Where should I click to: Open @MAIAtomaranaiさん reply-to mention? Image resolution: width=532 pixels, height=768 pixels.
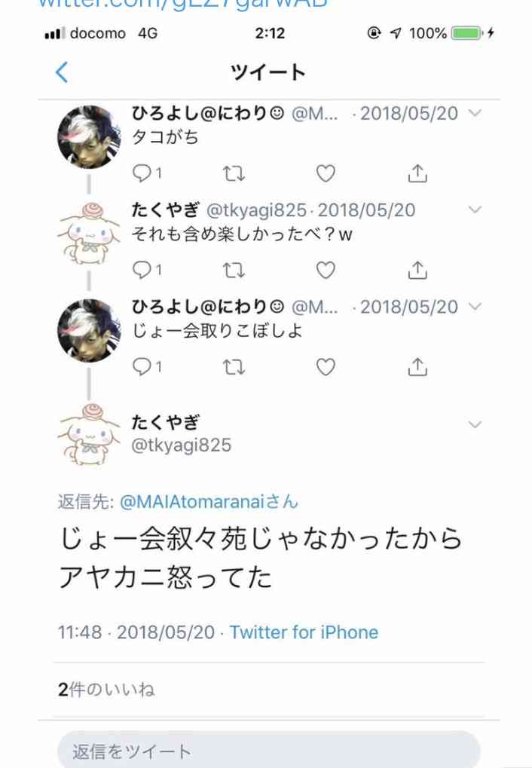tap(209, 501)
